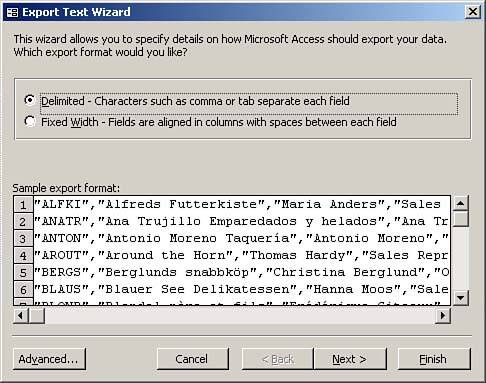Click the sample preview scroll-up arrow
The image size is (486, 383).
(460, 203)
